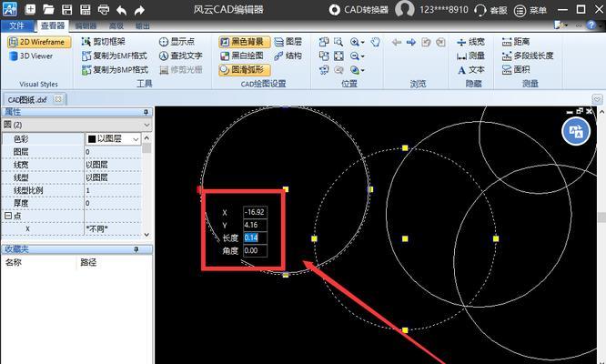Viewport: 606px width, 364px height.
Task: Click 查找文字 tool
Action: (x=180, y=56)
